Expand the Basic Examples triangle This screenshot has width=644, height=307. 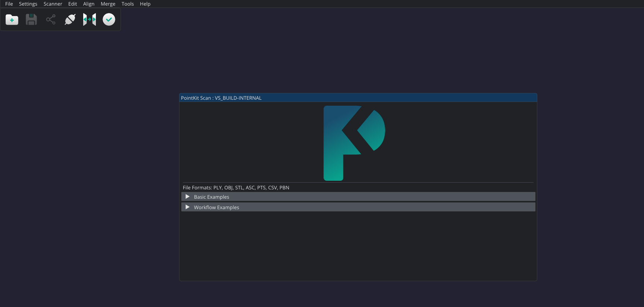point(187,196)
